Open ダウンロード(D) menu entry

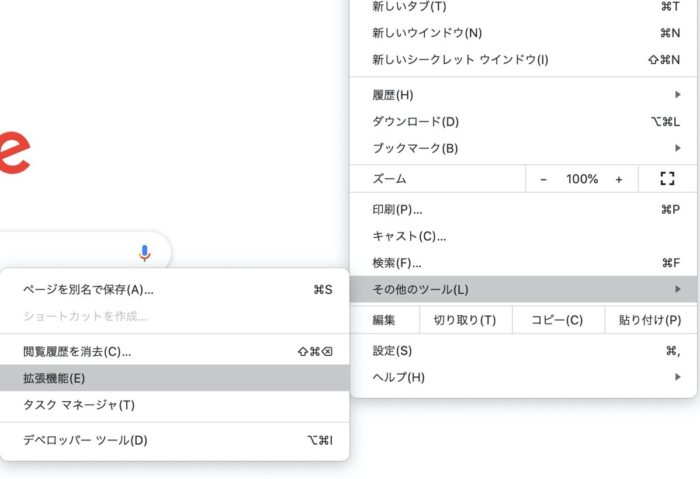pyautogui.click(x=415, y=122)
